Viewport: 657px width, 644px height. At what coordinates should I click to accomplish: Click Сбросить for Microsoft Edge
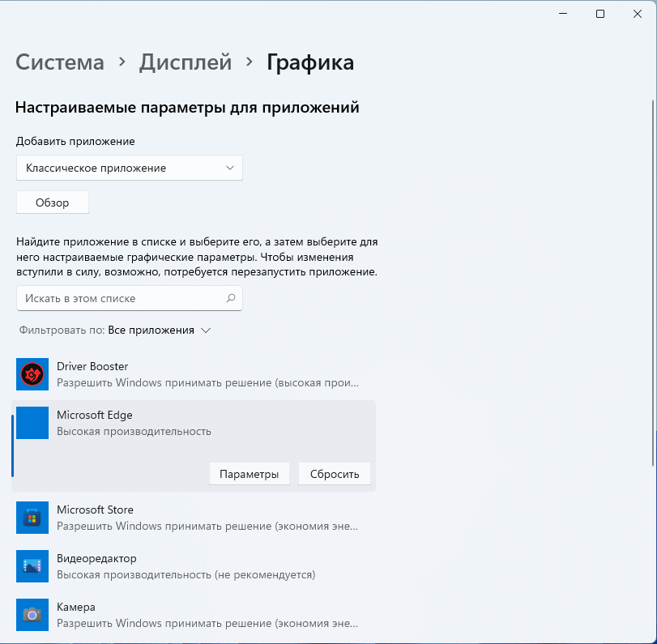pyautogui.click(x=335, y=474)
